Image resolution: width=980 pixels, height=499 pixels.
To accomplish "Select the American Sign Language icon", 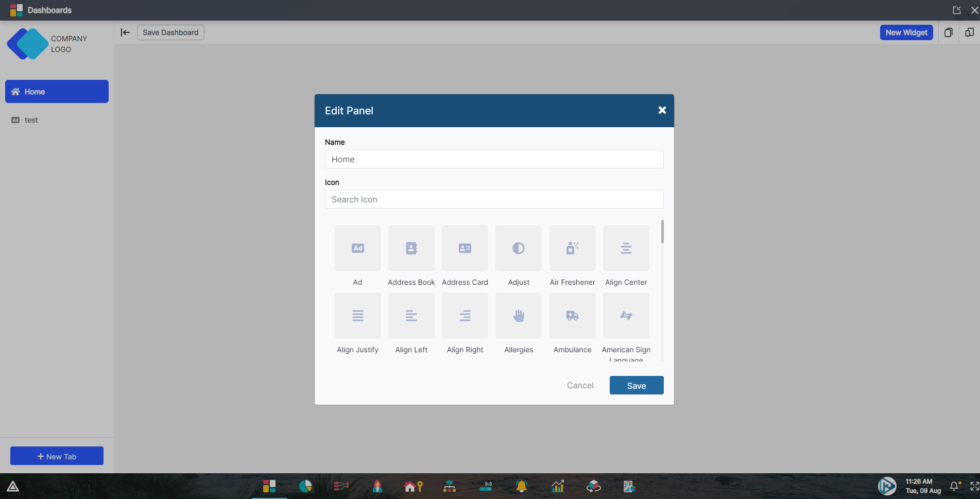I will 626,316.
